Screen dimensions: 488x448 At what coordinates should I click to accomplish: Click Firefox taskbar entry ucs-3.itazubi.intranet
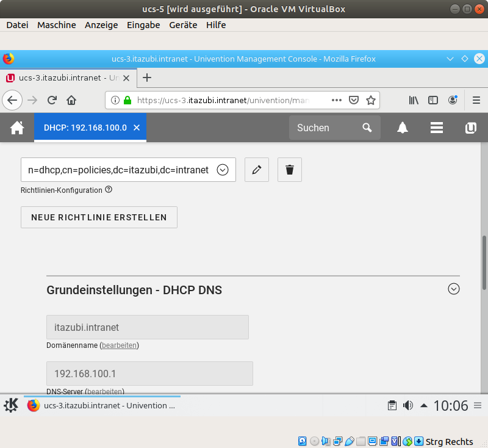tap(102, 405)
